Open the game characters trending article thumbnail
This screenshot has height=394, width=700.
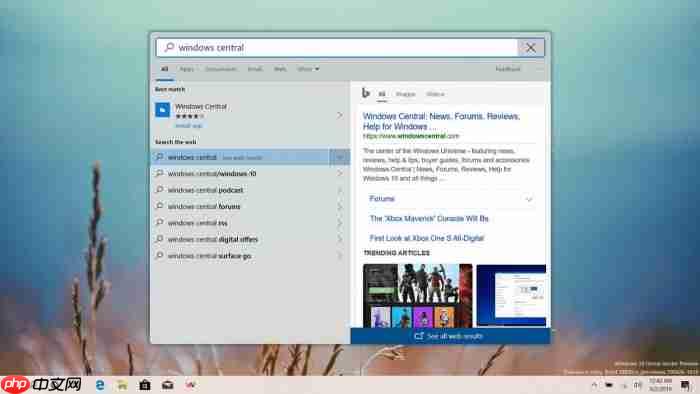coord(417,296)
